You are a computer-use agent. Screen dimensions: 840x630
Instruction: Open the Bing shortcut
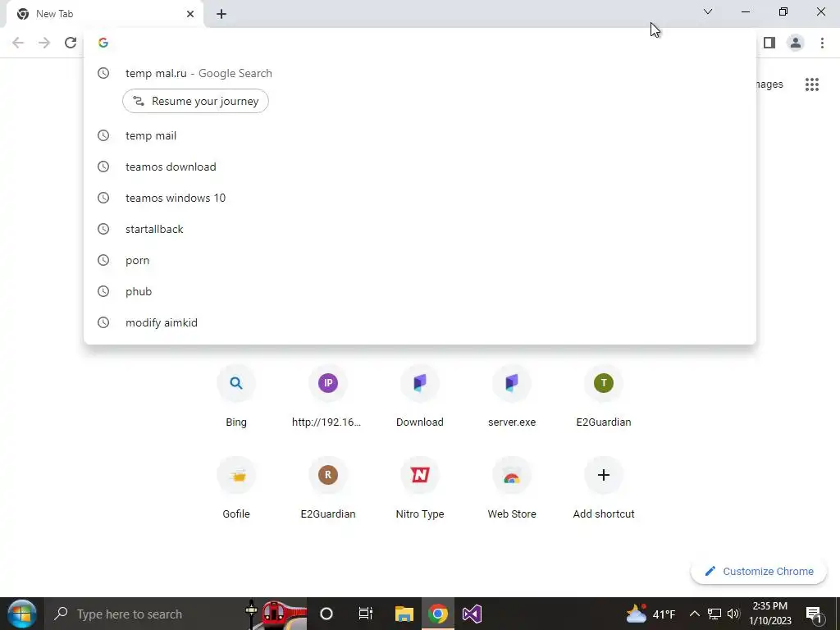coord(235,396)
